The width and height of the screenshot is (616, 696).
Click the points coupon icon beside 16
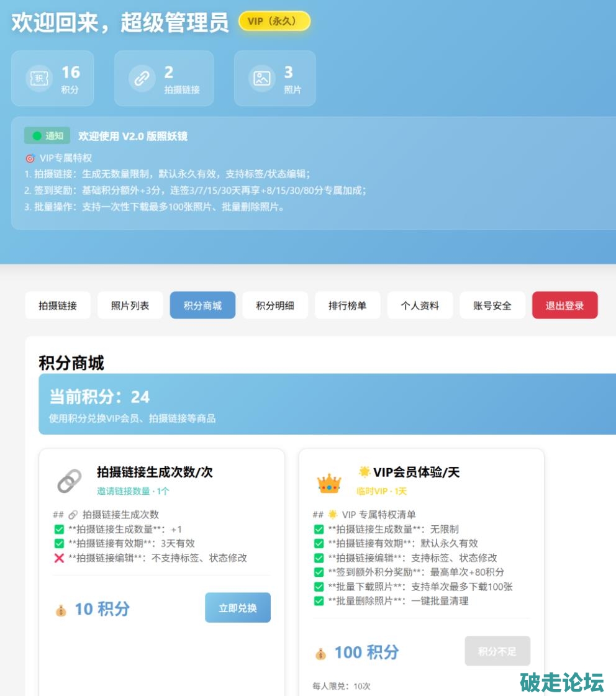click(x=38, y=78)
